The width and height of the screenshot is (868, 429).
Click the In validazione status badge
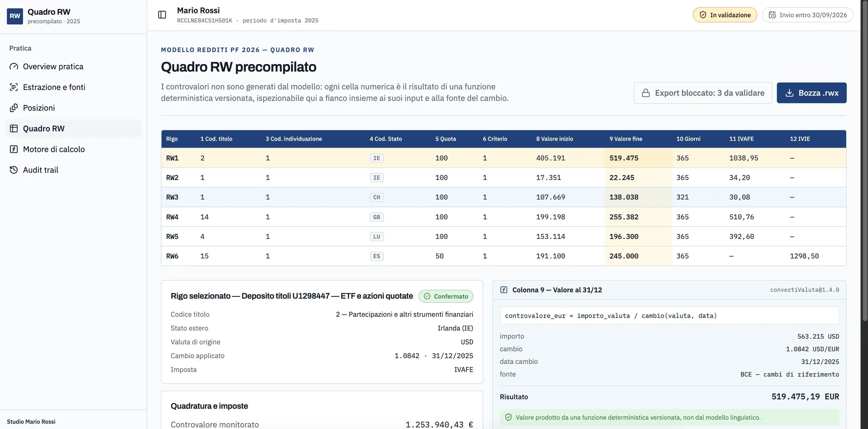(x=725, y=15)
